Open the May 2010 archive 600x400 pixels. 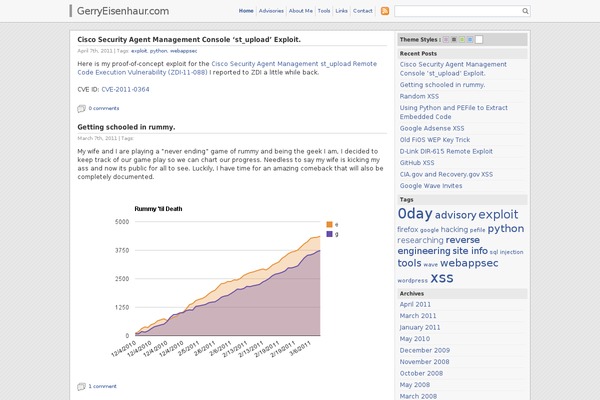click(x=415, y=339)
